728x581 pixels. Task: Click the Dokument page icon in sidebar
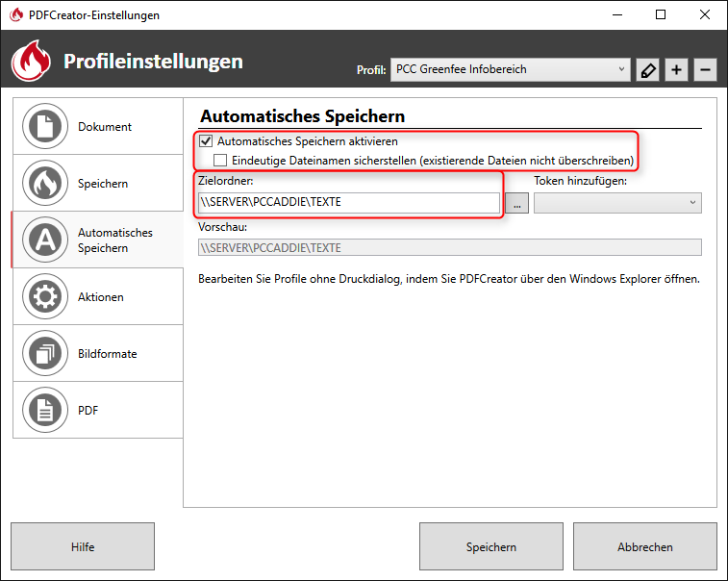44,126
